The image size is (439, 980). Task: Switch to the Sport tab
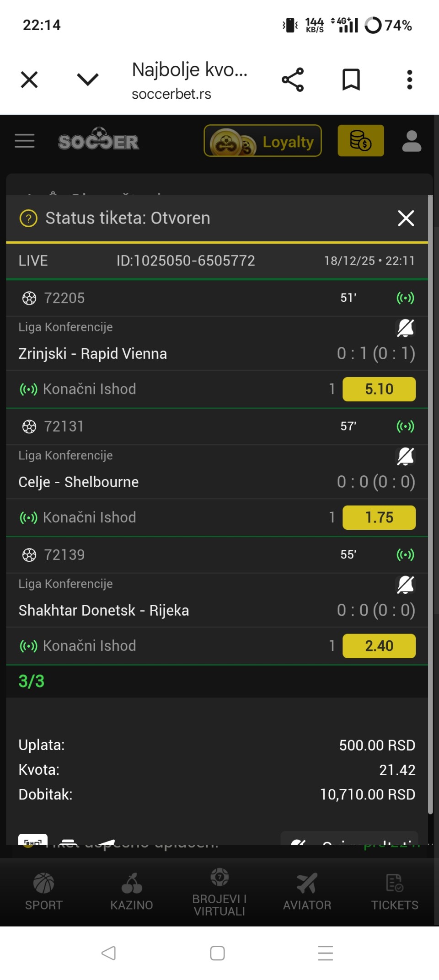[x=44, y=892]
